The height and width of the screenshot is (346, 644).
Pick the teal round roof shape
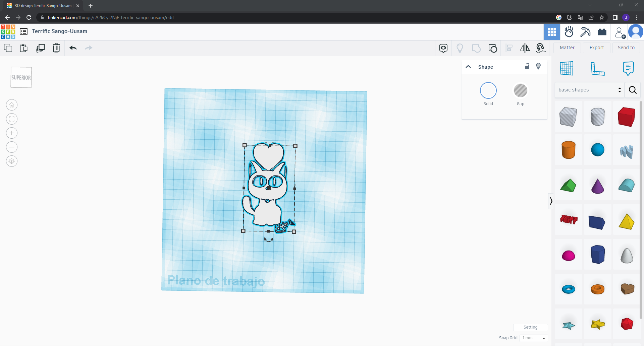[627, 186]
